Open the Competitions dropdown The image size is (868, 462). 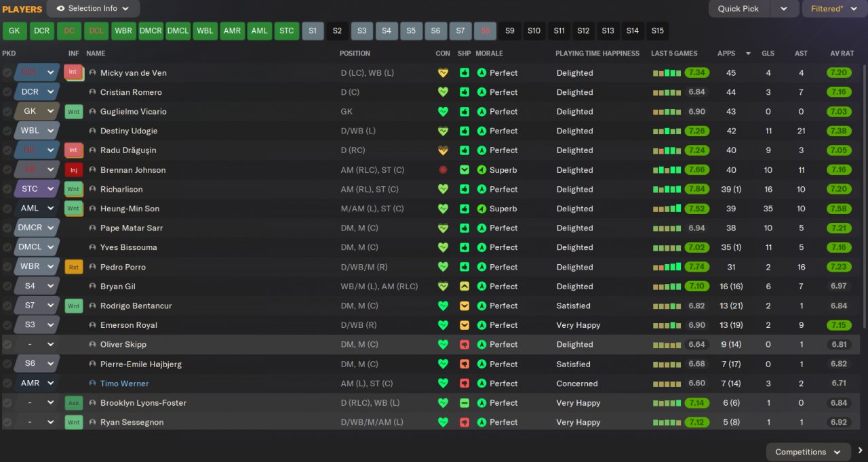[x=808, y=452]
